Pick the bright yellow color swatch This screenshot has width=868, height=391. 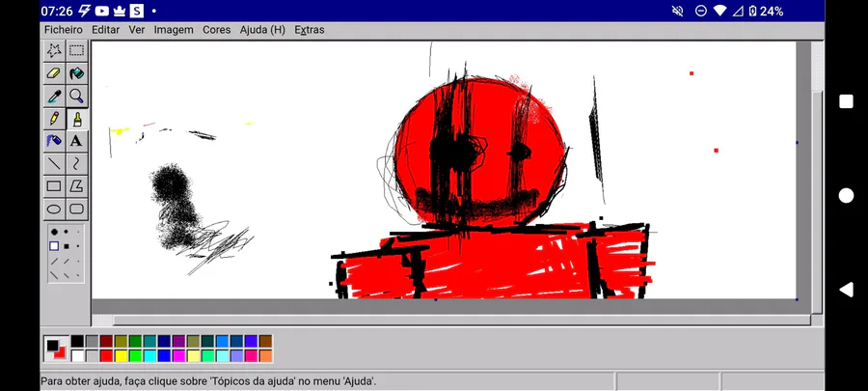(x=121, y=355)
